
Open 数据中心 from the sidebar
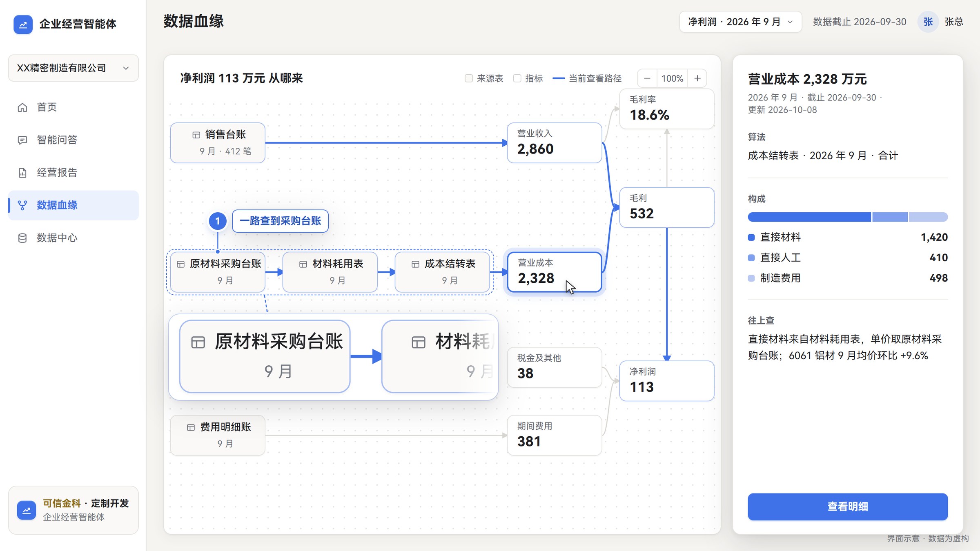click(x=73, y=238)
